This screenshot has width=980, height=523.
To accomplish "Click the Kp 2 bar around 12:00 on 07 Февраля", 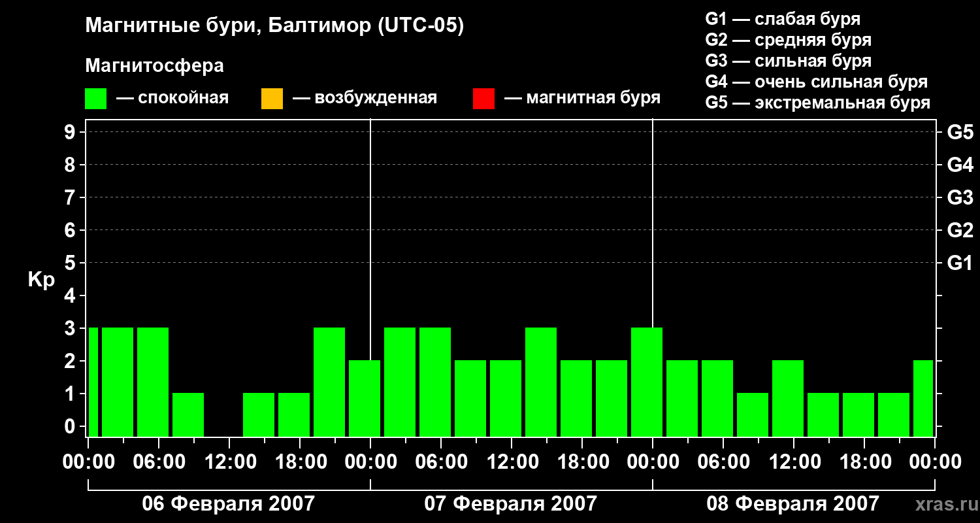I will coord(506,398).
